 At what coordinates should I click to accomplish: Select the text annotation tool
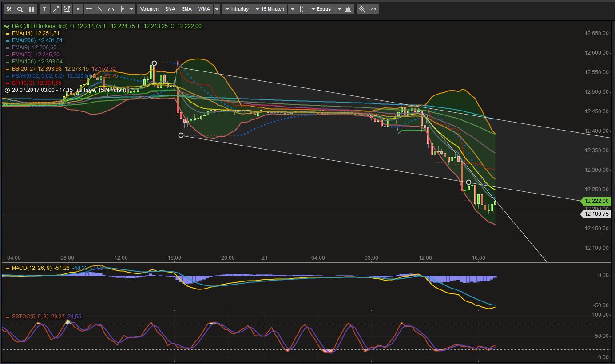[x=45, y=9]
